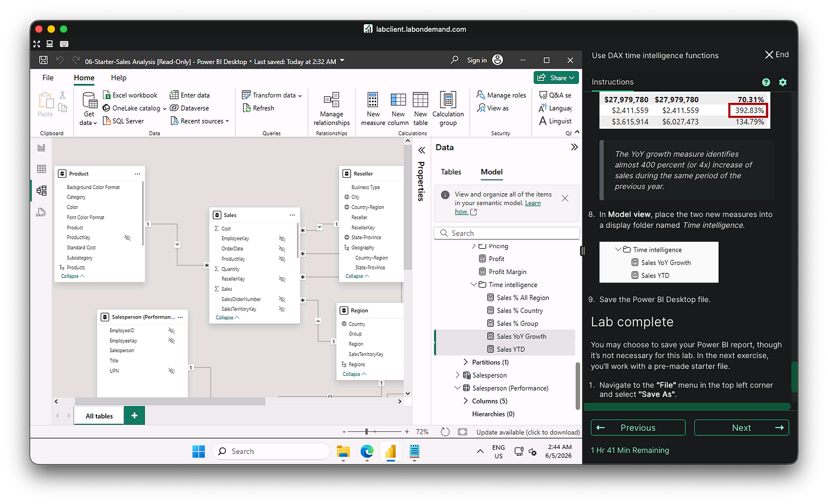Image resolution: width=828 pixels, height=504 pixels.
Task: Click the Save icon in the Power BI title bar
Action: click(x=43, y=60)
